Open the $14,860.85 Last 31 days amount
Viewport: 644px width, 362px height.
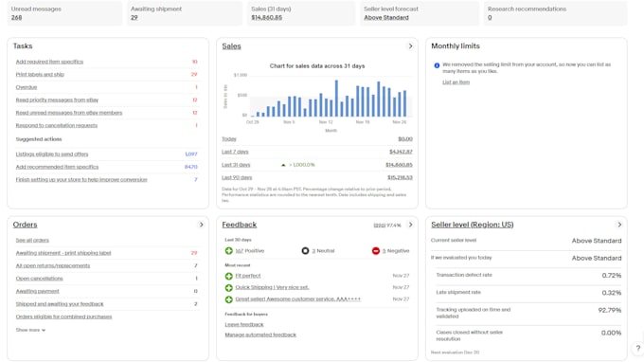tap(399, 165)
